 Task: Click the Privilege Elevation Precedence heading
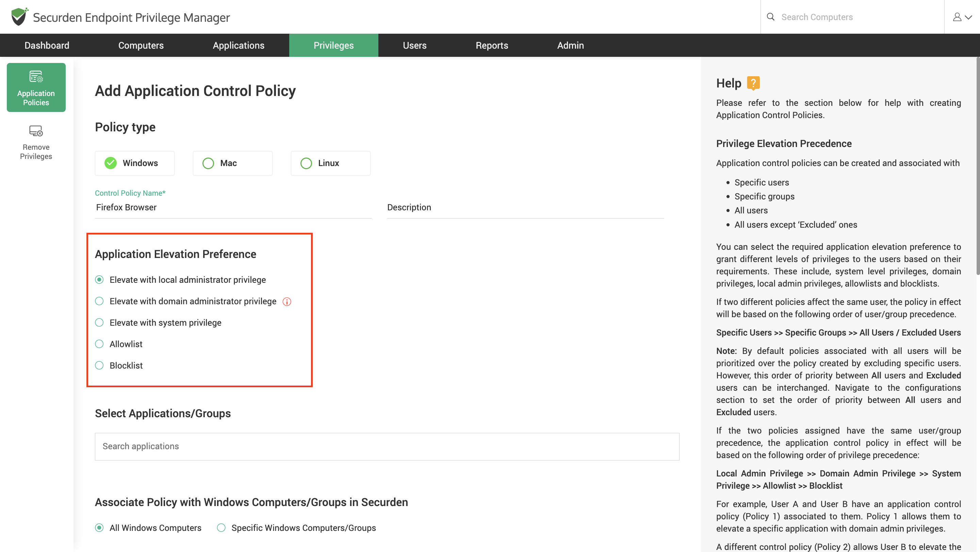tap(784, 144)
